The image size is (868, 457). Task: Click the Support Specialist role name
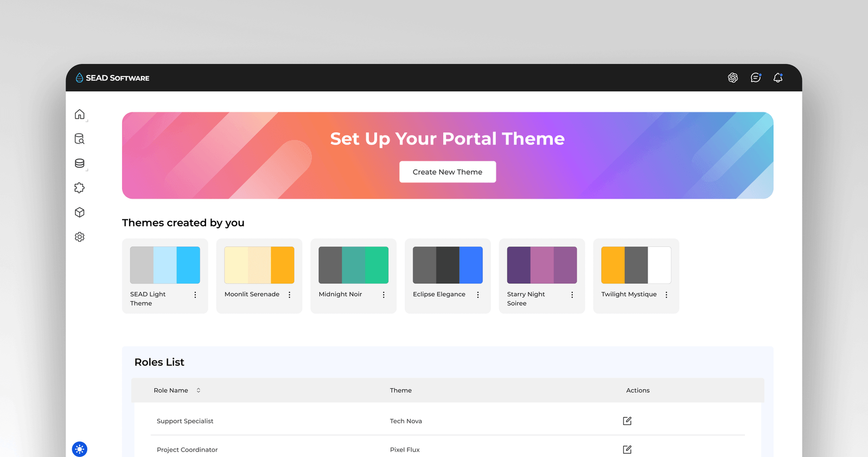(185, 421)
